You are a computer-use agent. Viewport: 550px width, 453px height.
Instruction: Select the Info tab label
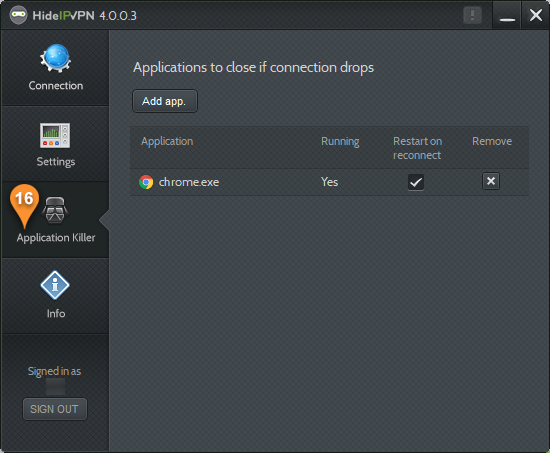[56, 313]
